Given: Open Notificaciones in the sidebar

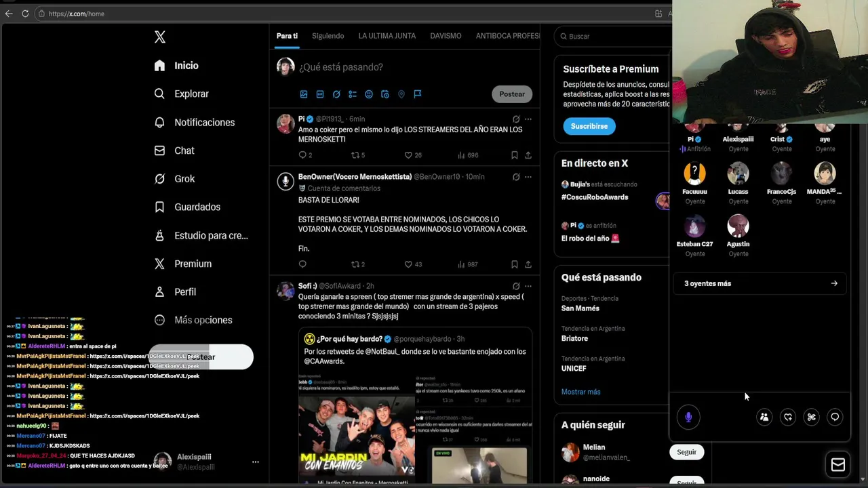Looking at the screenshot, I should point(194,123).
